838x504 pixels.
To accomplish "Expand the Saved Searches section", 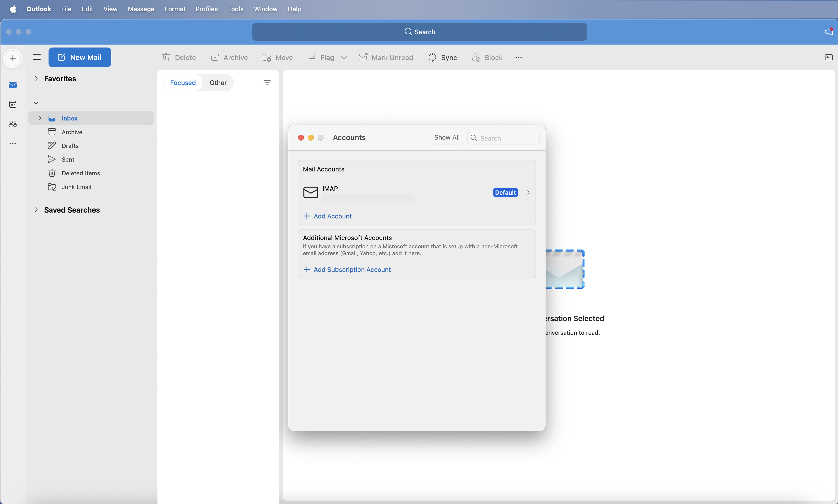I will pos(36,210).
